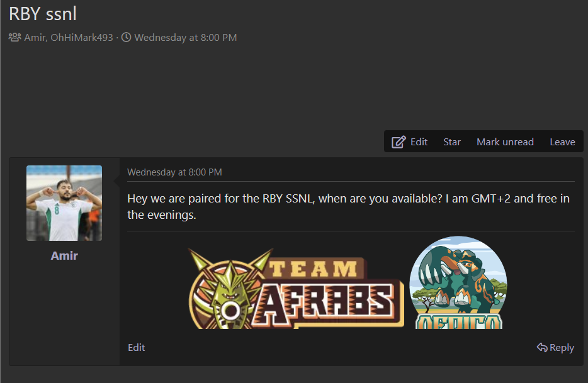588x383 pixels.
Task: Open Amir's avatar photo
Action: (x=64, y=203)
